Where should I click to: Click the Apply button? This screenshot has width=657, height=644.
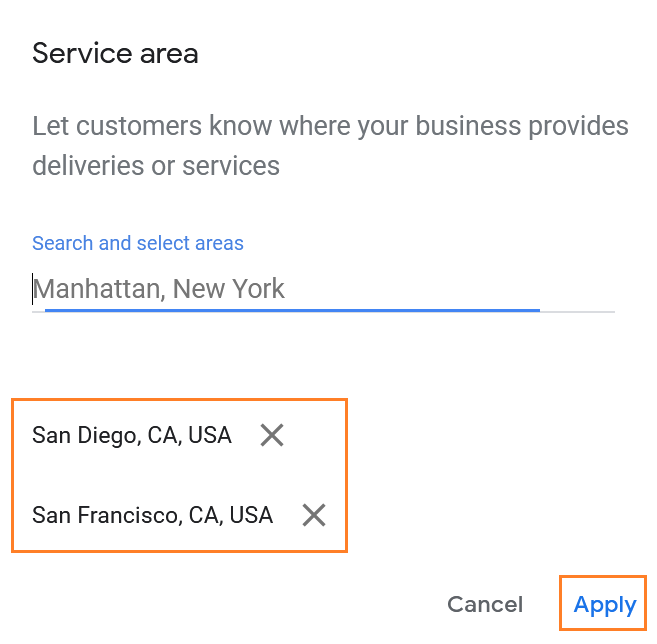tap(604, 605)
